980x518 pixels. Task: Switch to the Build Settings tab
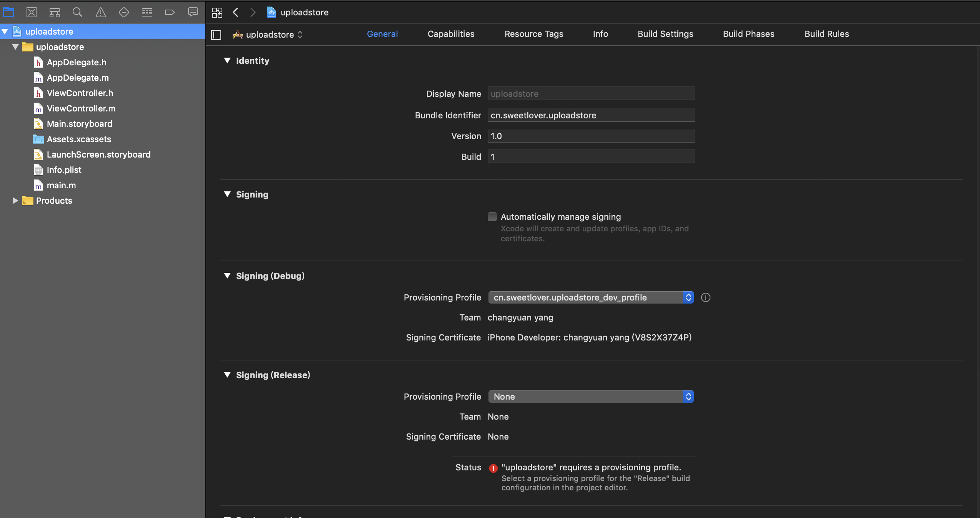click(665, 34)
